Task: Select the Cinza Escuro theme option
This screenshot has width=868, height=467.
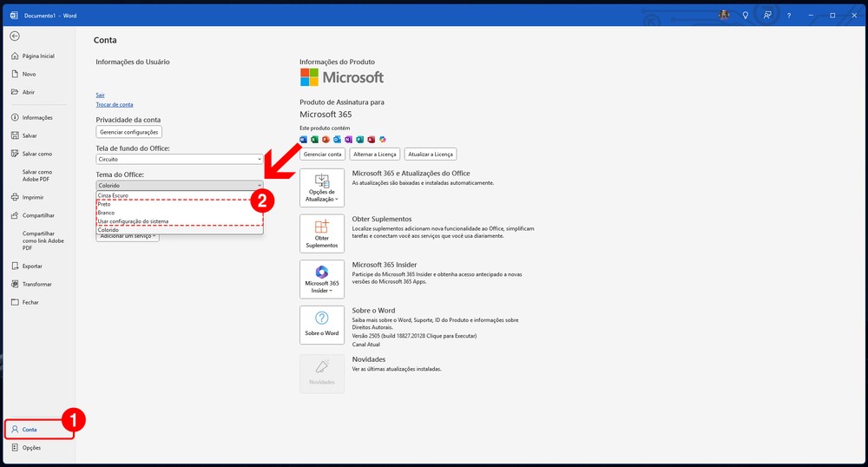Action: [x=113, y=195]
